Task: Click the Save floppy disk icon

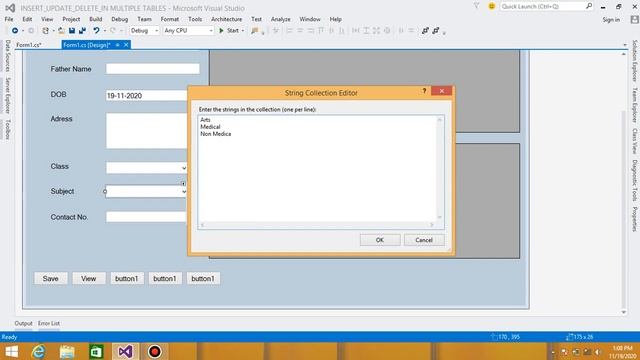Action: coord(72,31)
